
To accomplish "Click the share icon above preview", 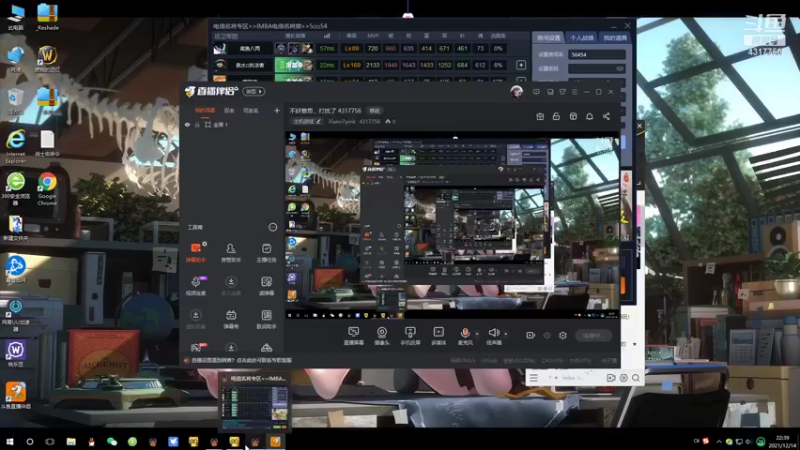I will coord(606,116).
